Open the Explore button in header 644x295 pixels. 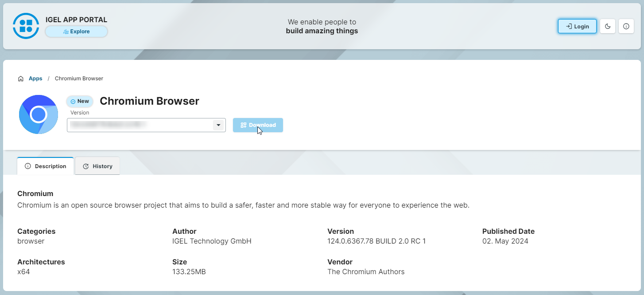pos(76,31)
